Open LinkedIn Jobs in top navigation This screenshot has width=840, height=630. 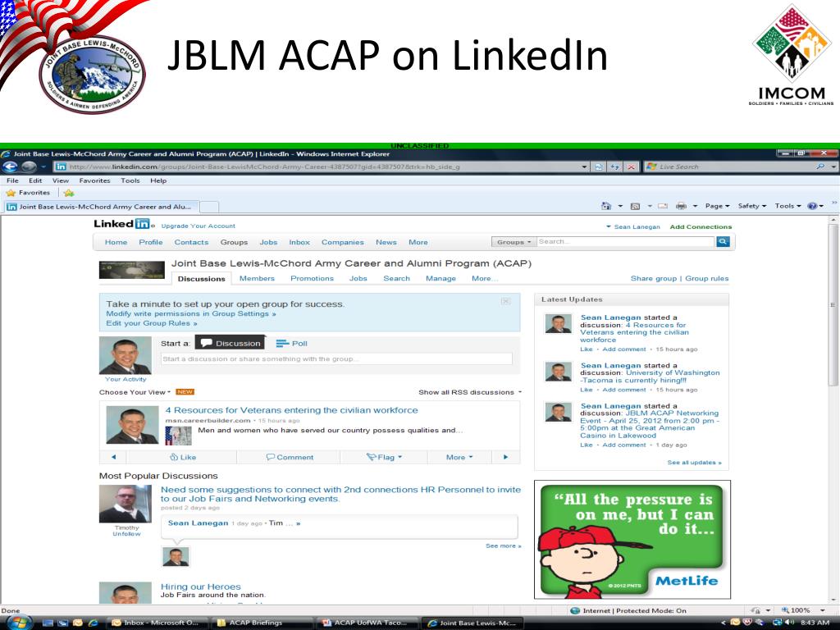tap(268, 242)
